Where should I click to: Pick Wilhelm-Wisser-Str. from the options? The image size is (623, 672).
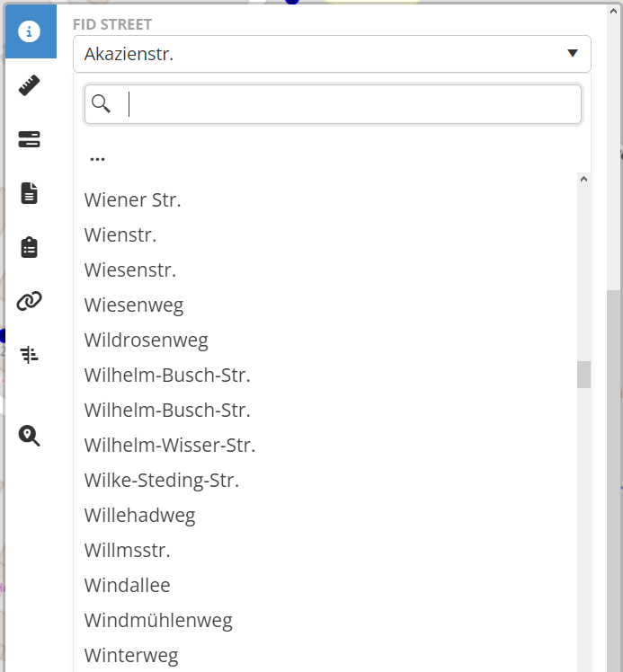click(170, 445)
